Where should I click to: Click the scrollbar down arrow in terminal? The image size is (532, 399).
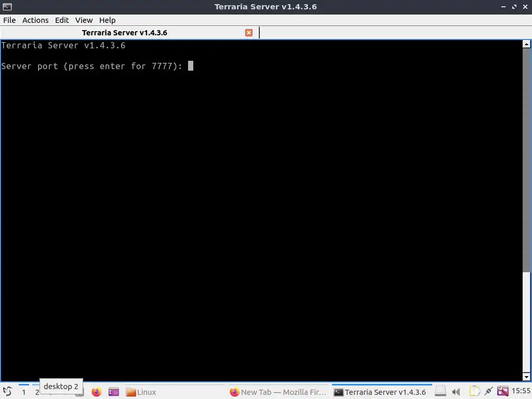click(526, 377)
